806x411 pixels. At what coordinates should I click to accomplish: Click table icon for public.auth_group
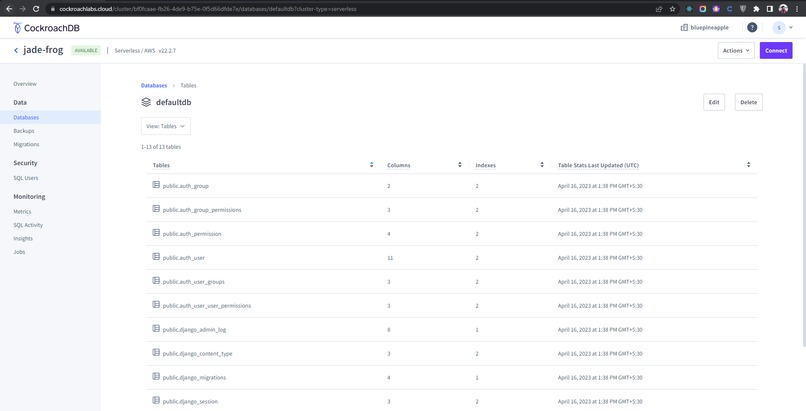pyautogui.click(x=156, y=185)
